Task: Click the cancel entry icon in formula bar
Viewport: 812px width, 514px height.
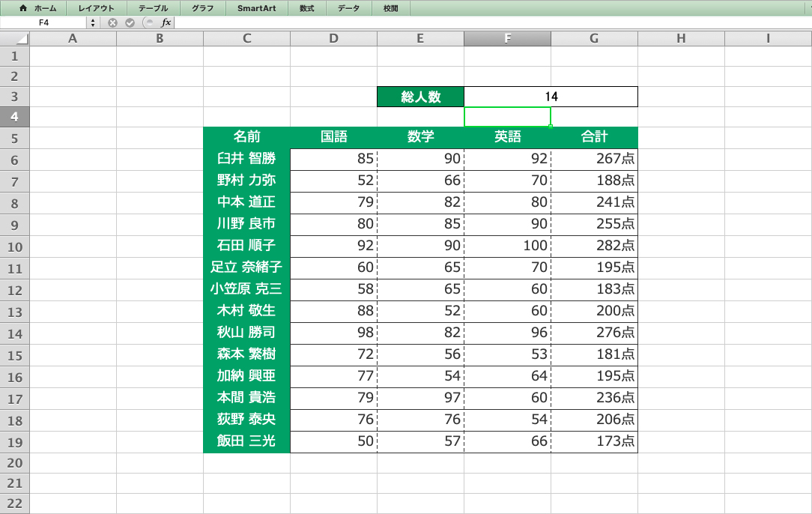Action: (112, 22)
